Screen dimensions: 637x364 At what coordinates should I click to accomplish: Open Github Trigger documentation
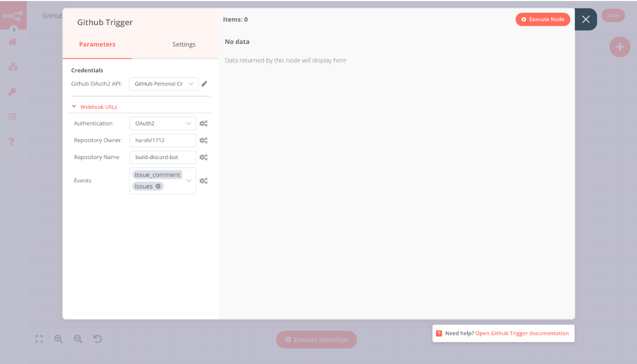click(x=522, y=333)
